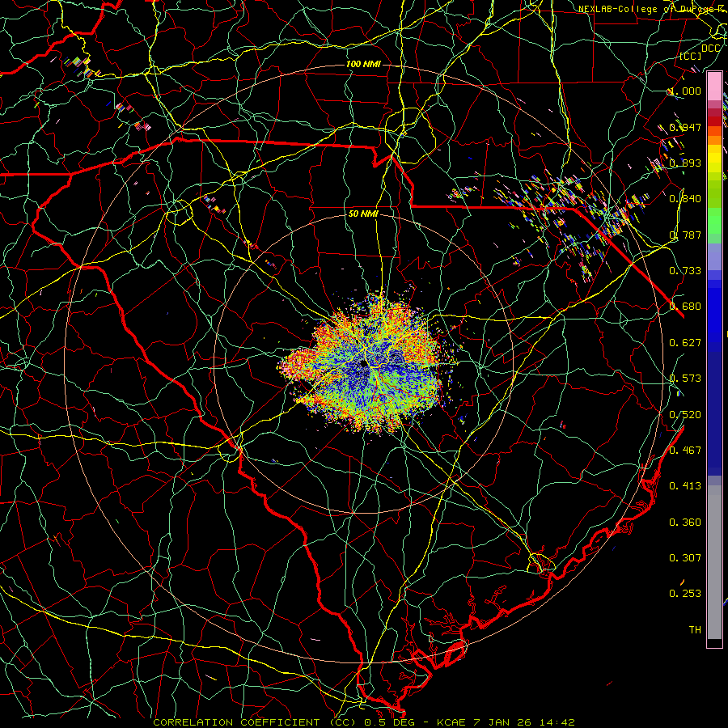Select the 0.467 scale value
The image size is (728, 728).
tap(685, 451)
